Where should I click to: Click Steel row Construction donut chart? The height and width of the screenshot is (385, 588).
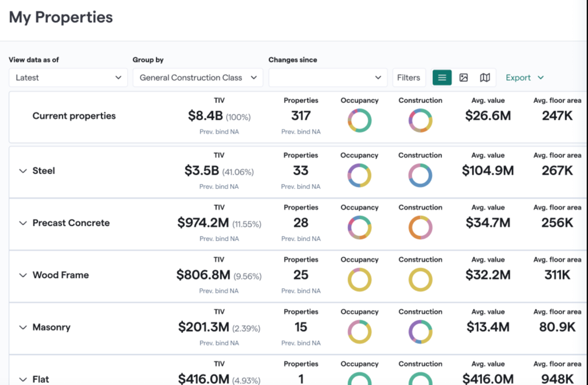pos(420,176)
